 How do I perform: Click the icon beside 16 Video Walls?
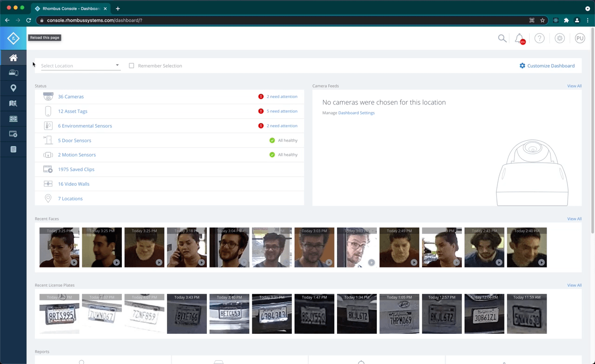[48, 184]
